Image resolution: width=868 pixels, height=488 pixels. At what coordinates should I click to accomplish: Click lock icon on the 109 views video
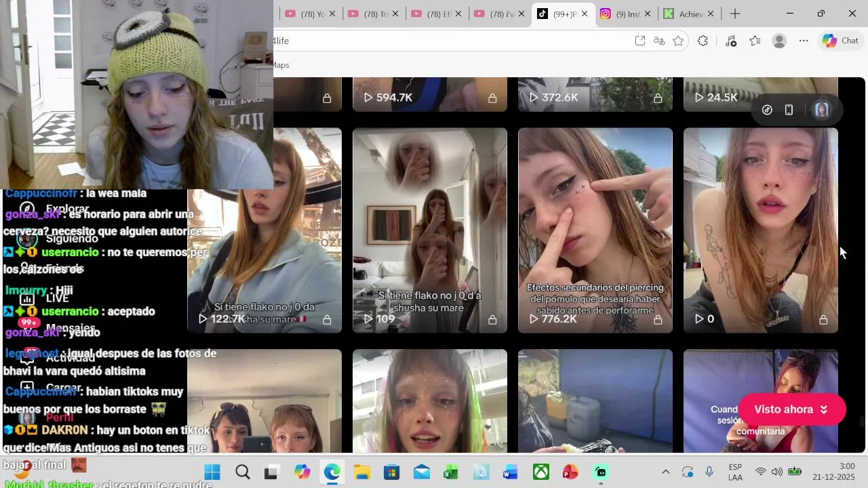492,319
